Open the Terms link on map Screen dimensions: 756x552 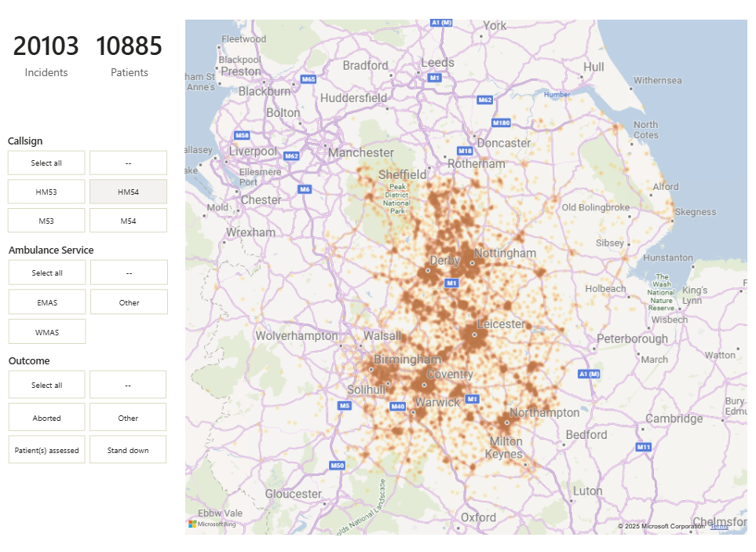point(719,526)
